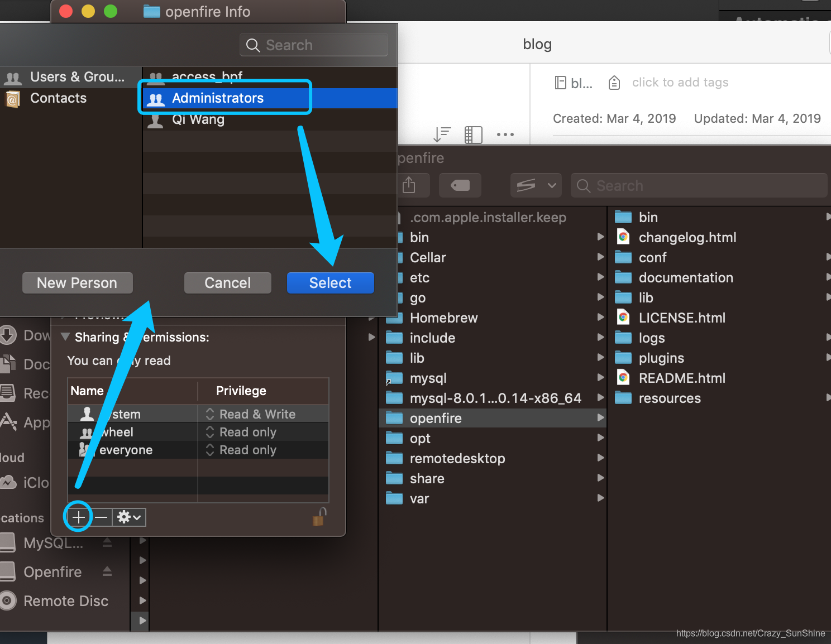Screen dimensions: 831x644
Task: Click the tag lock icon beside notebook
Action: [x=614, y=83]
